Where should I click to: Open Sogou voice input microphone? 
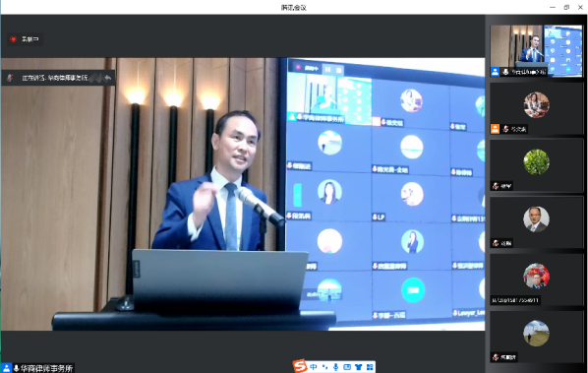[335, 367]
